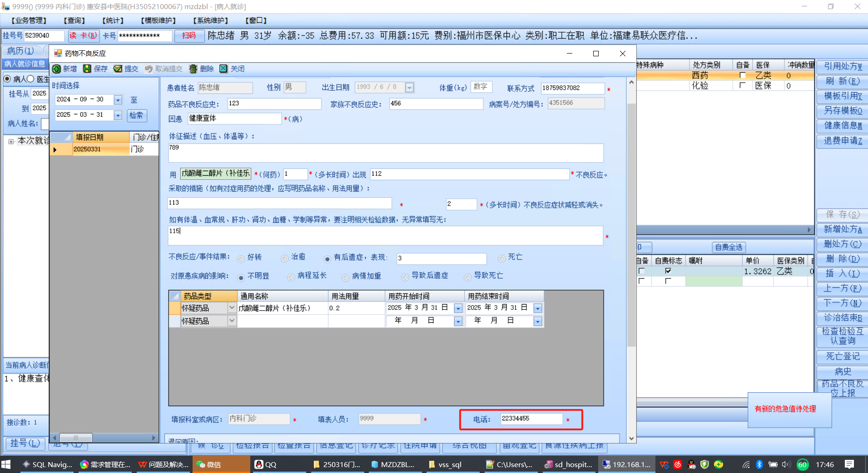Open QQ from the taskbar

click(278, 464)
